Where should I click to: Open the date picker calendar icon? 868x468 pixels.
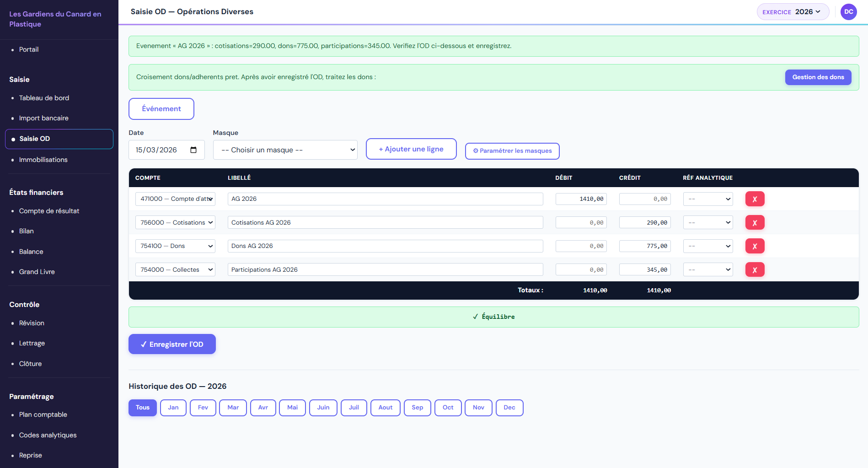click(193, 150)
